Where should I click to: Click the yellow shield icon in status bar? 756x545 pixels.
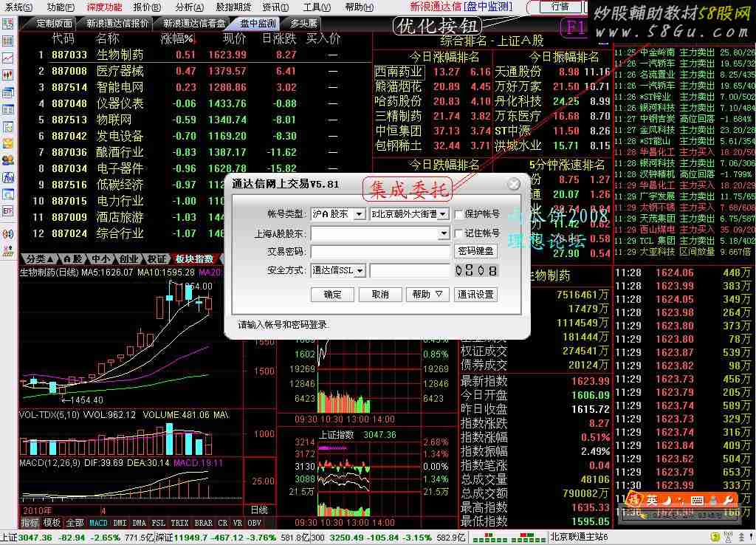715,537
